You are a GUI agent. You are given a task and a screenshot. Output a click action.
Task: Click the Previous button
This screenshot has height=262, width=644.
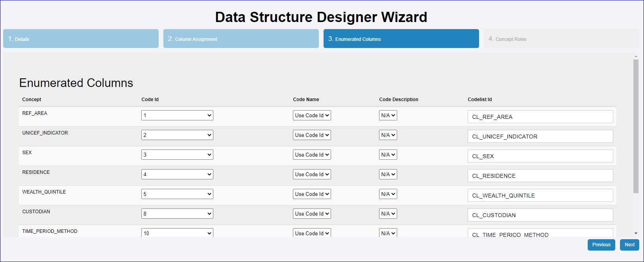601,245
